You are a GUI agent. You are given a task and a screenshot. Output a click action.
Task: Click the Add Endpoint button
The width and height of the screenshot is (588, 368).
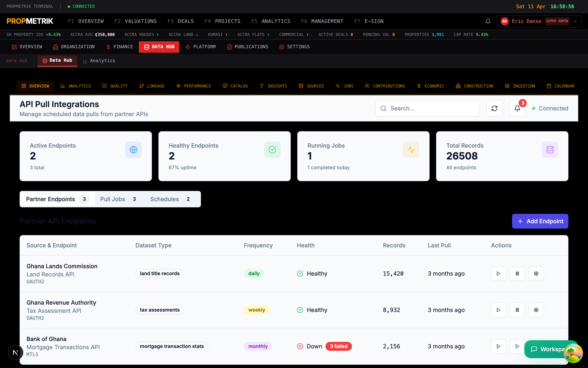pos(540,221)
